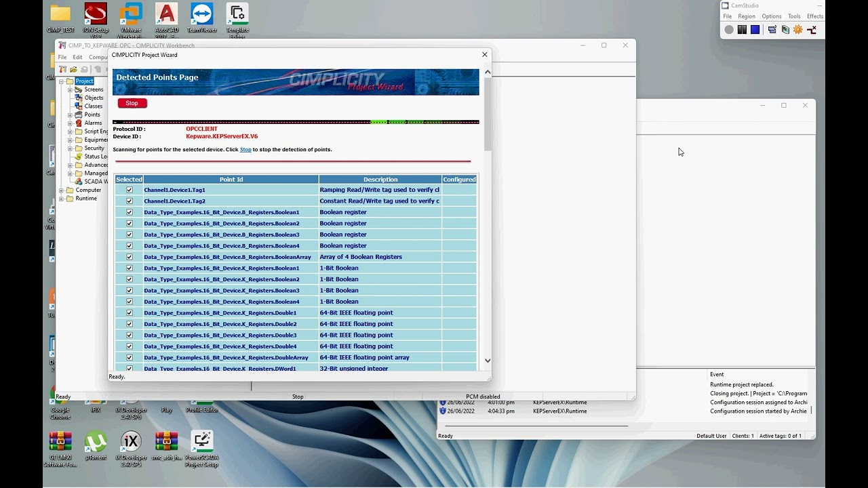Uncheck the Channel1.Device1.Tag2 checkbox

130,201
